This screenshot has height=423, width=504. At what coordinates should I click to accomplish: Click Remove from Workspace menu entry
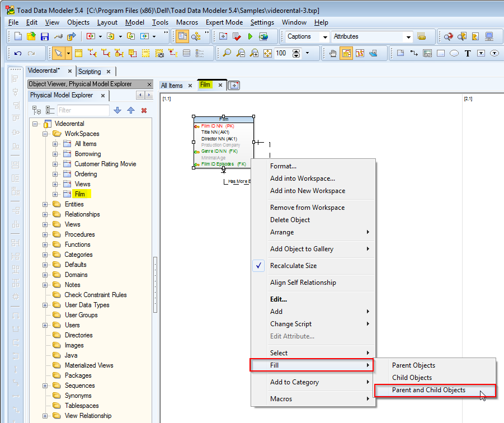coord(313,208)
